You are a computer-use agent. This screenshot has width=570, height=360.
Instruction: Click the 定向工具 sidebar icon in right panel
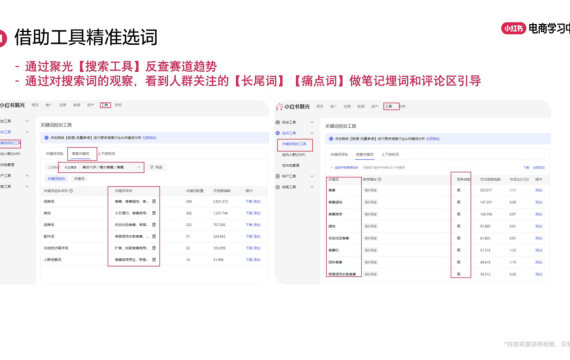coord(278,133)
